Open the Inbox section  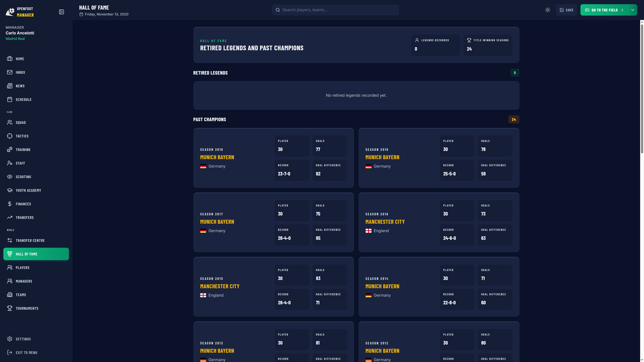tap(36, 72)
